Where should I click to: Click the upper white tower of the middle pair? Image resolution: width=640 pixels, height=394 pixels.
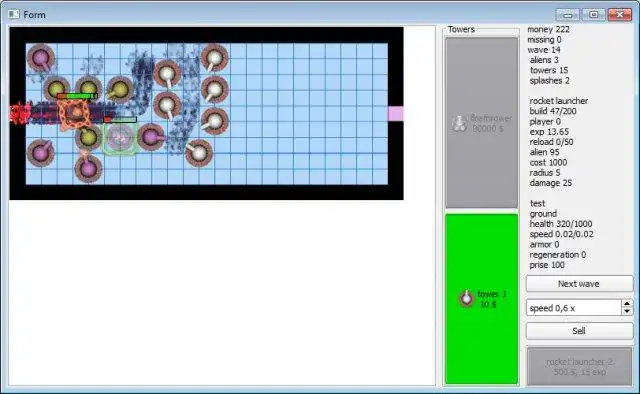pyautogui.click(x=167, y=74)
